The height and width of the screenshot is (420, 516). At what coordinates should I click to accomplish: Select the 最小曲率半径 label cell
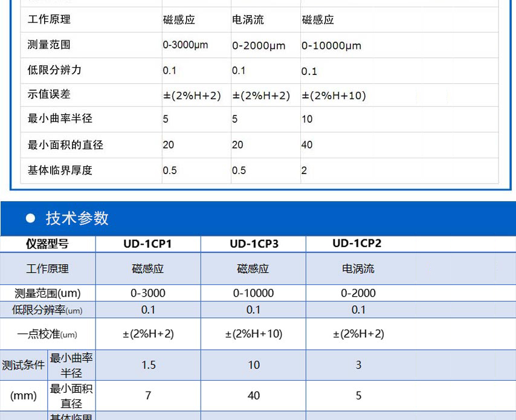point(69,365)
